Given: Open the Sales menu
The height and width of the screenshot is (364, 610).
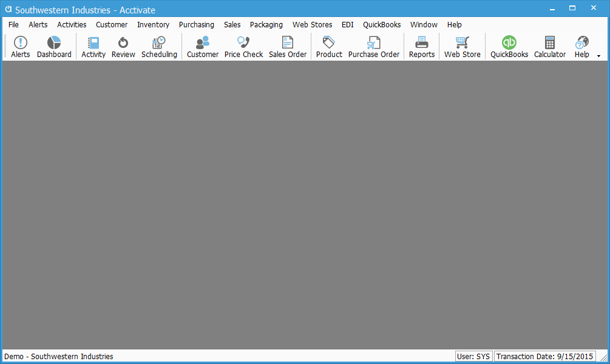Looking at the screenshot, I should coord(232,24).
